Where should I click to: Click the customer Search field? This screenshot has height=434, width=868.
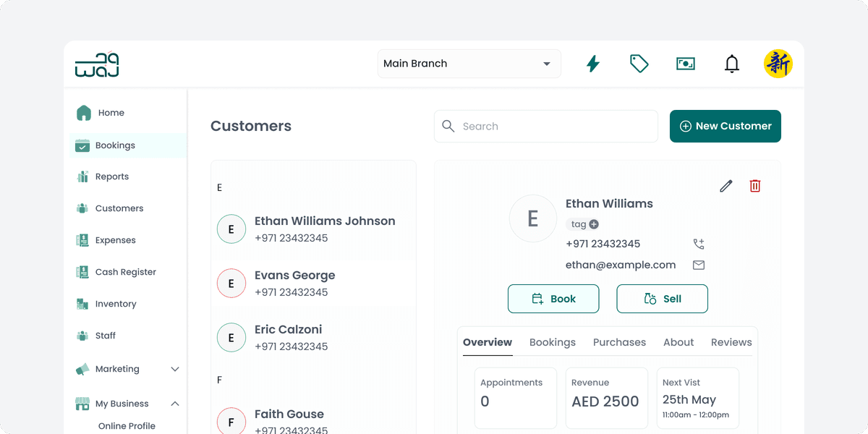[x=546, y=126]
